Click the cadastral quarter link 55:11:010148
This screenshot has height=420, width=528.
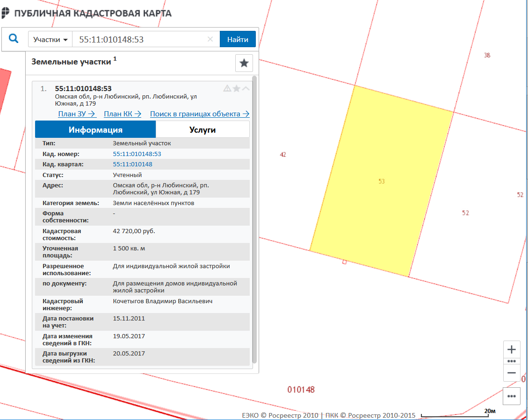pos(132,164)
